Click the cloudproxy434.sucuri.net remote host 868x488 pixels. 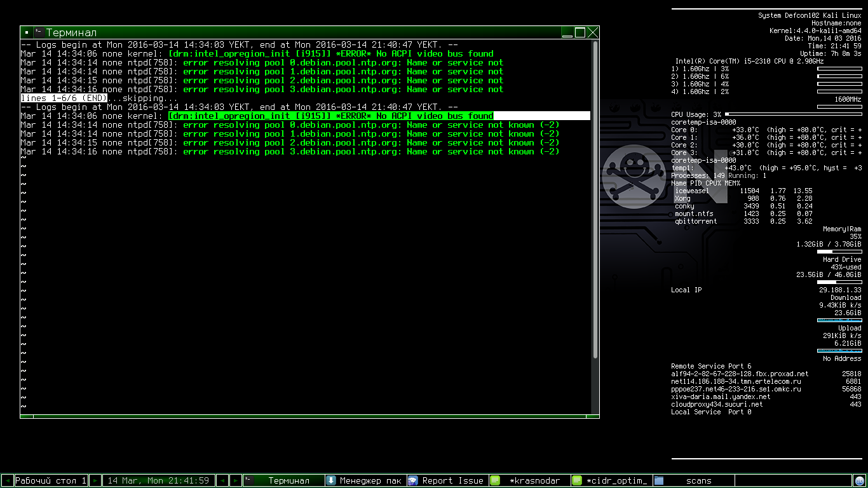[x=717, y=404]
